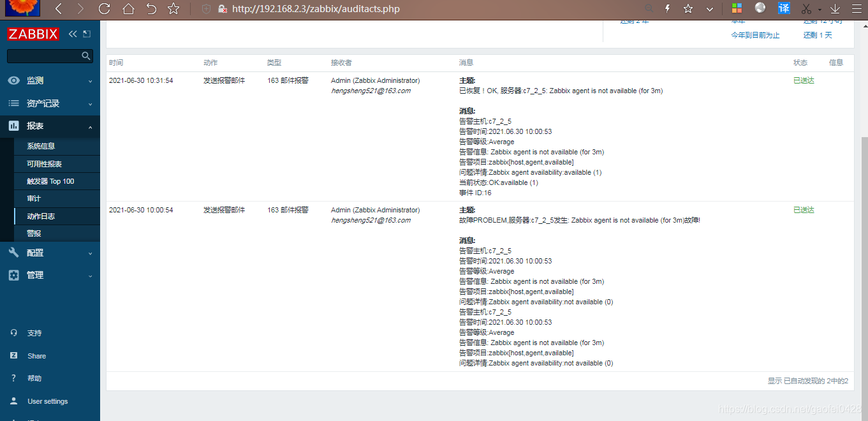Open the browser home page icon
The width and height of the screenshot is (868, 421).
click(x=128, y=9)
